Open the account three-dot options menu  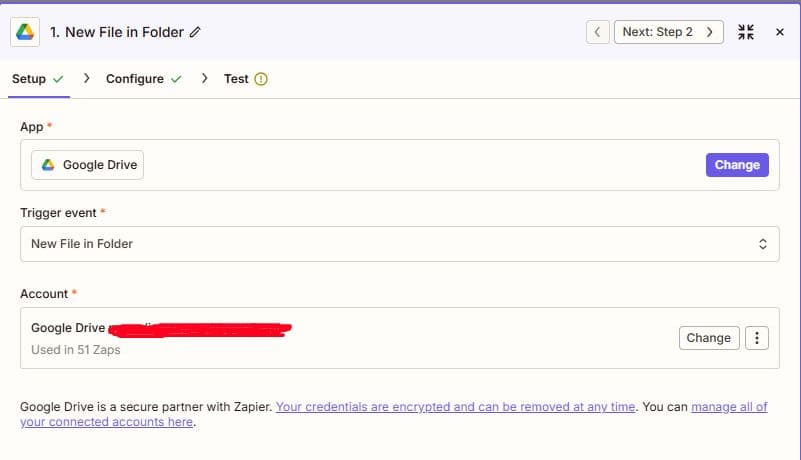[757, 338]
